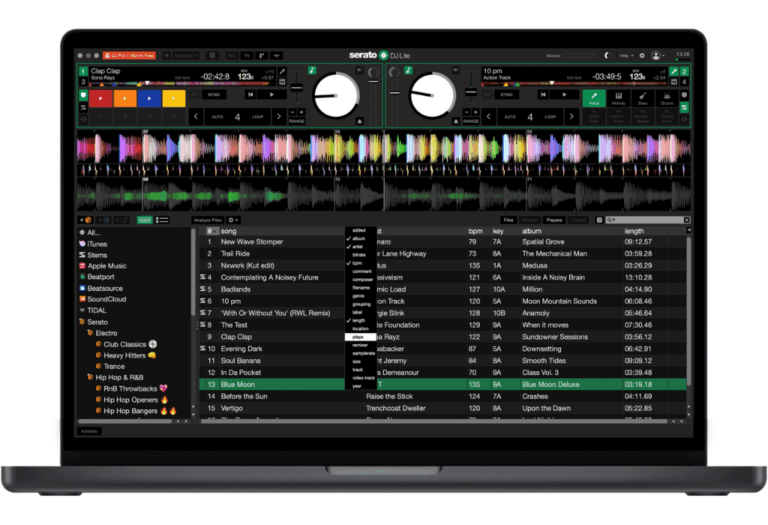This screenshot has width=768, height=525.
Task: Click the Autoplay button at bottom
Action: [x=89, y=431]
